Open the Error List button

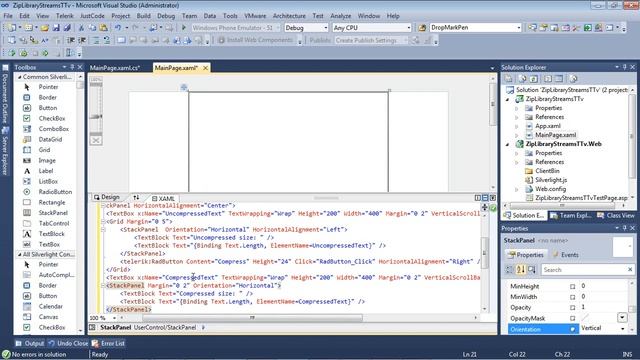(x=108, y=344)
